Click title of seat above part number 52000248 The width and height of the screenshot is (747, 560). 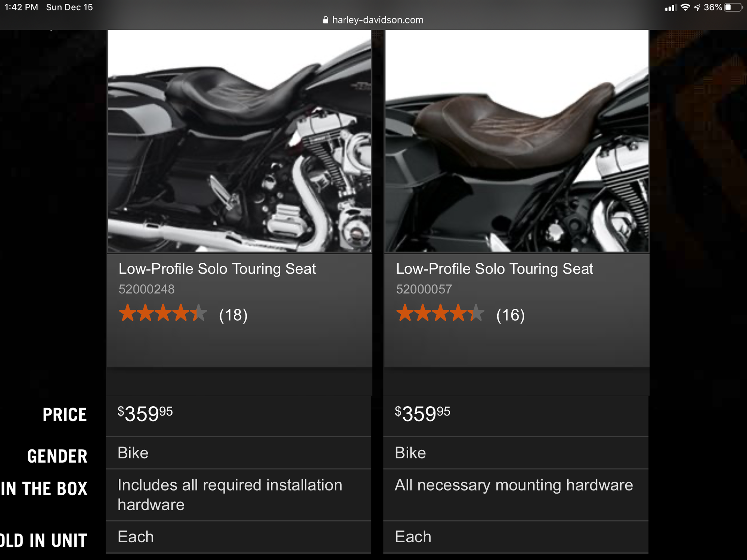217,269
